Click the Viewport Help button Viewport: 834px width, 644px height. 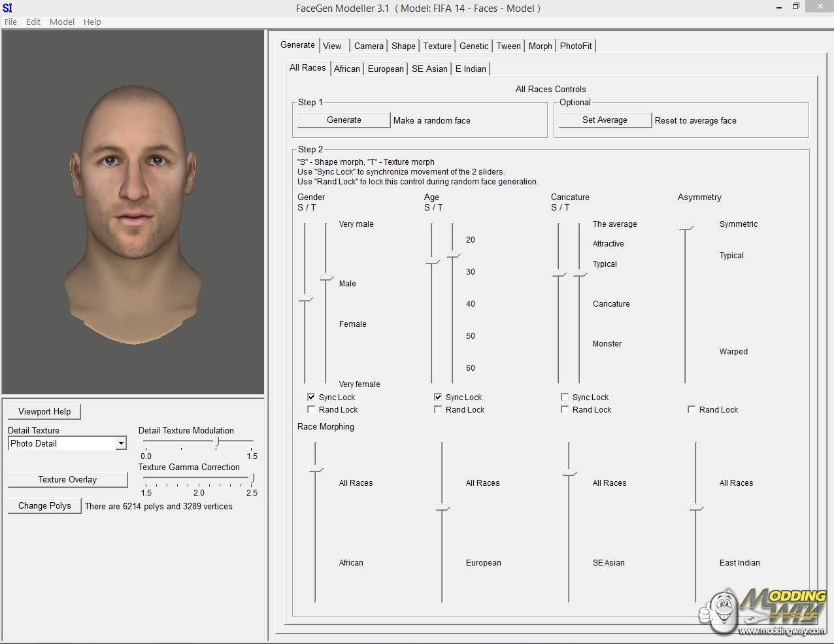pos(44,411)
